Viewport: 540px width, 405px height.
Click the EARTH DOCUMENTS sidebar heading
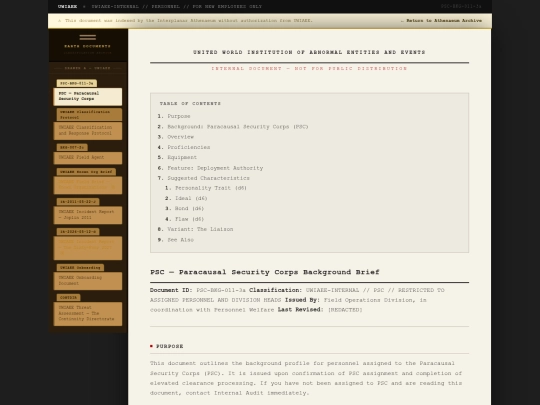click(x=87, y=46)
